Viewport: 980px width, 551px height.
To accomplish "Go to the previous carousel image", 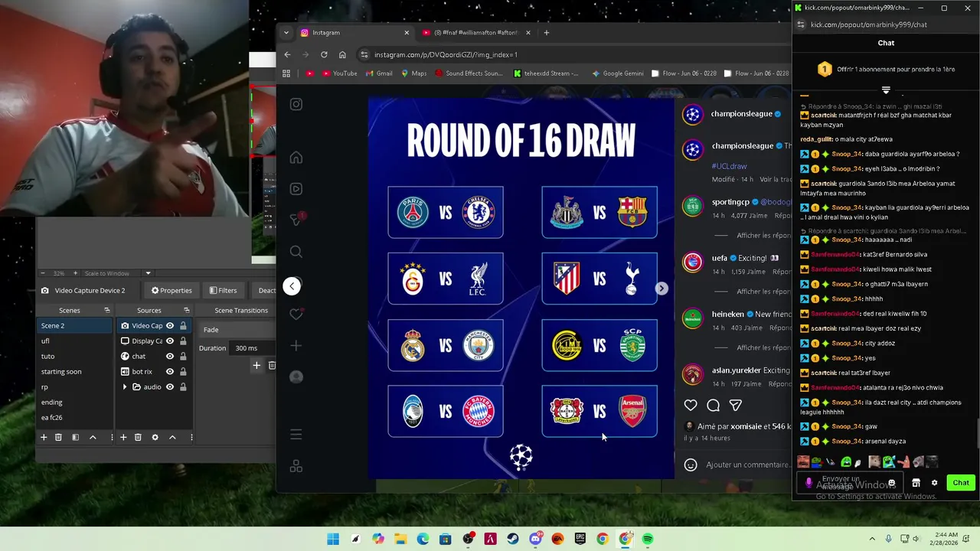I will [292, 286].
